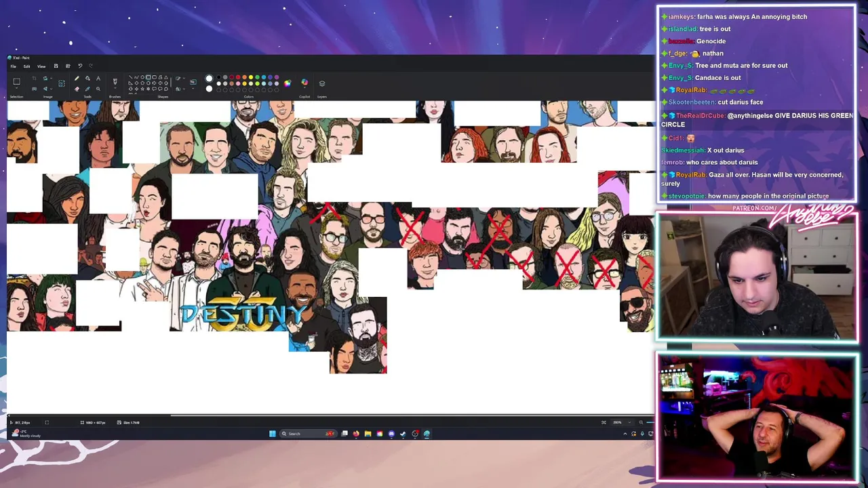Pick the triangle shape in Shapes gallery
868x488 pixels.
coord(166,77)
